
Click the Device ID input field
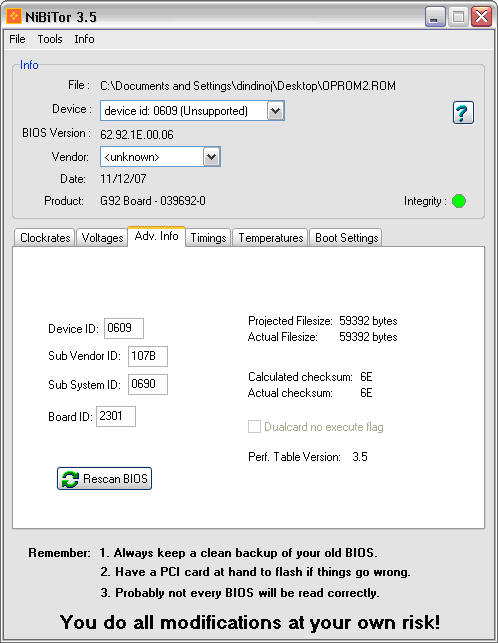coord(124,328)
